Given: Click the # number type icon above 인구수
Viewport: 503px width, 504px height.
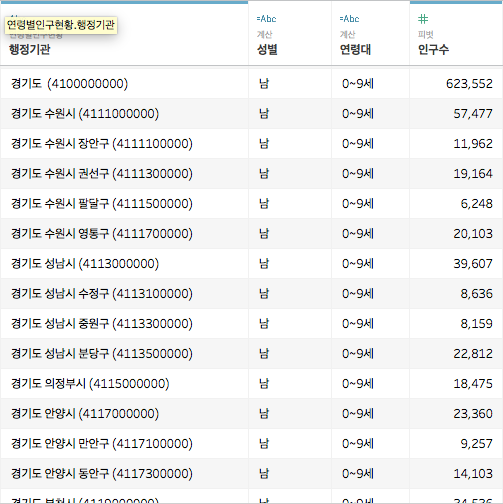Looking at the screenshot, I should pyautogui.click(x=423, y=19).
